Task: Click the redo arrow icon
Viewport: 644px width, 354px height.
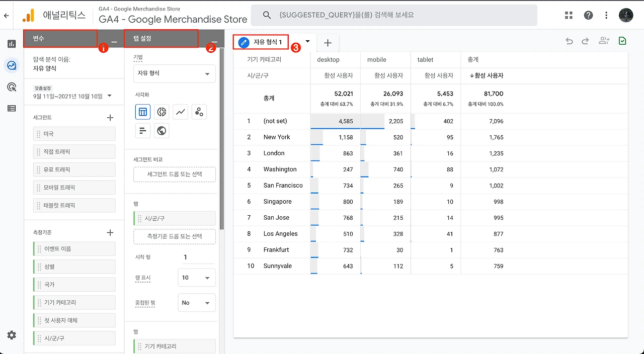Action: [x=585, y=41]
